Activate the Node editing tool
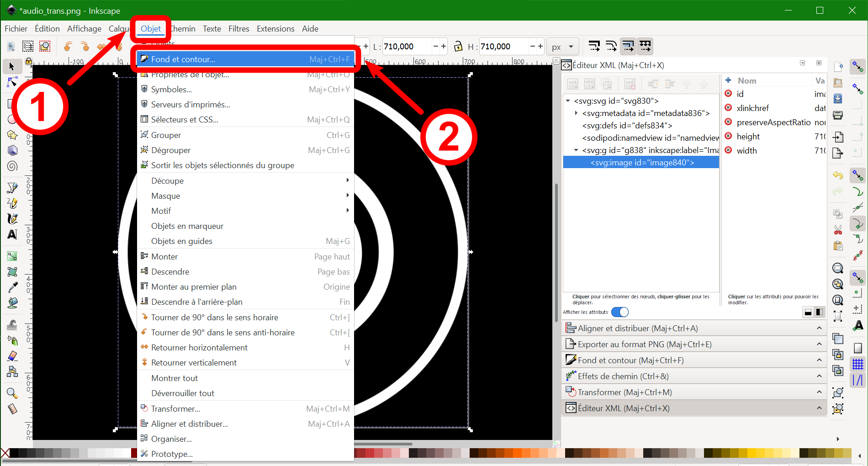The height and width of the screenshot is (466, 868). click(x=12, y=82)
